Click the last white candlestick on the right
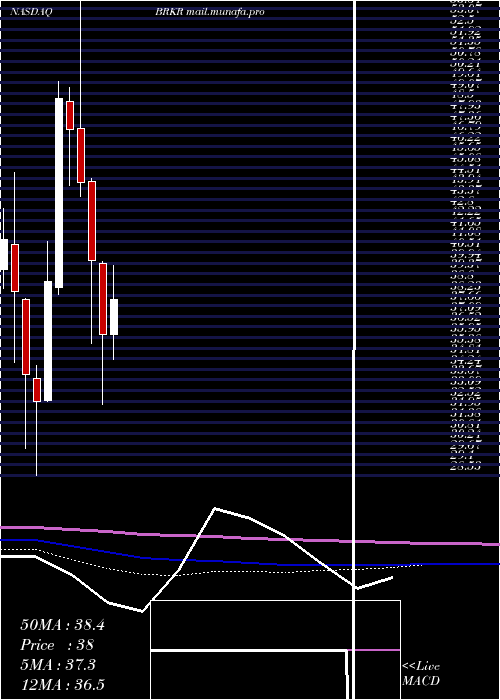The height and width of the screenshot is (700, 500). (x=114, y=317)
